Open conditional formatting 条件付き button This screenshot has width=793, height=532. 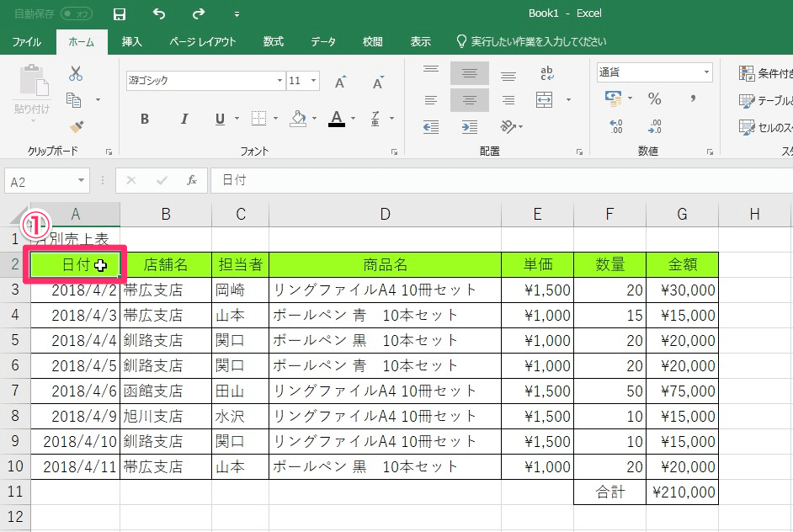(x=764, y=73)
